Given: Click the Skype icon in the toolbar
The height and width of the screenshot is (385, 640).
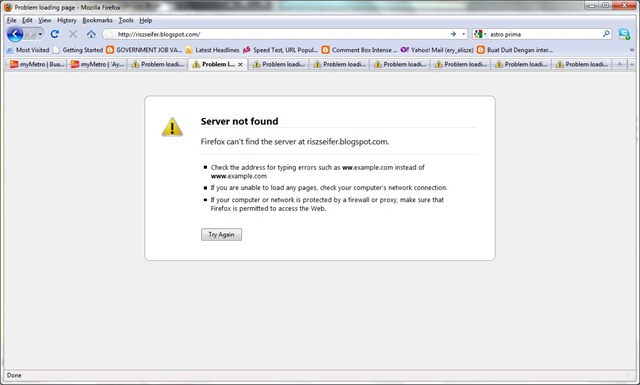Looking at the screenshot, I should [x=624, y=34].
